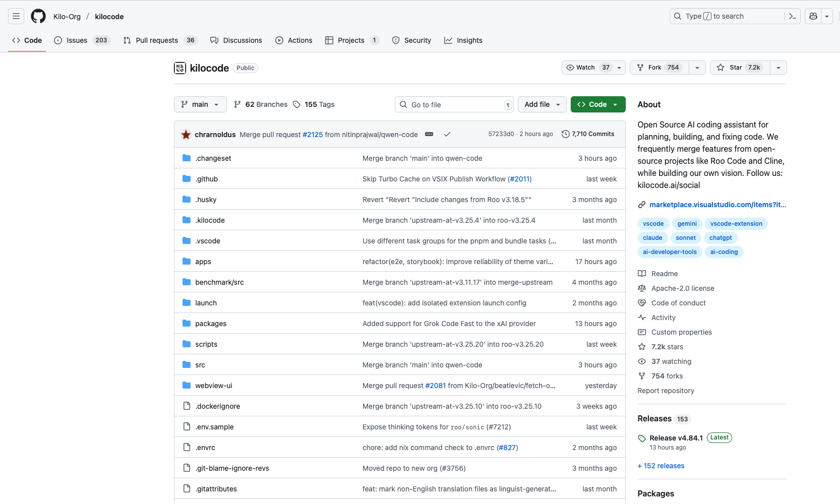
Task: Click the gemini topic tag
Action: [687, 224]
